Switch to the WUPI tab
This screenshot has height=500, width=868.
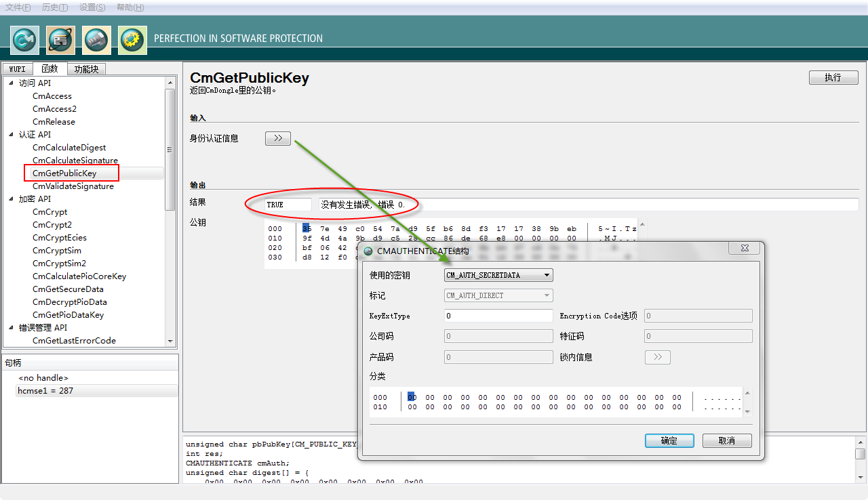tap(17, 69)
